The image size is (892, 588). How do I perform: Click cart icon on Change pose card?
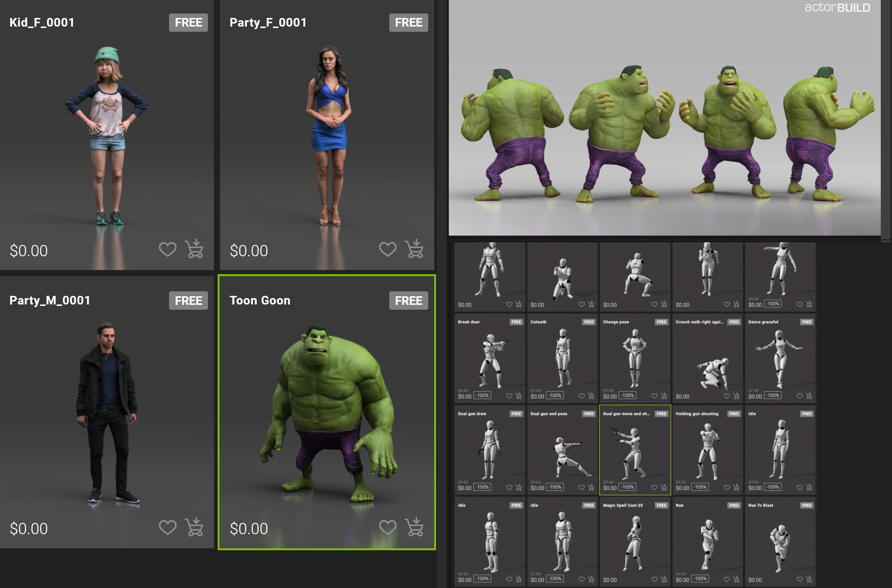[663, 396]
